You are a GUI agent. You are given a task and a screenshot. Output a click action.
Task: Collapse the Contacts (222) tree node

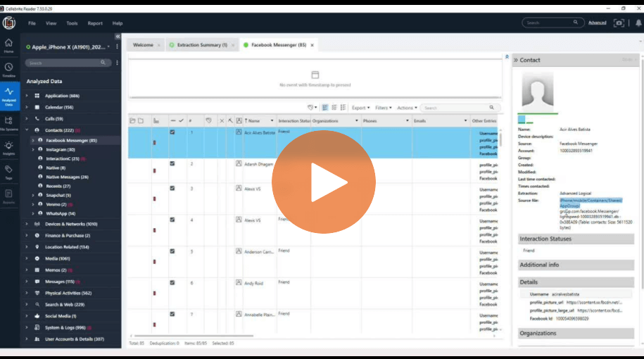27,130
